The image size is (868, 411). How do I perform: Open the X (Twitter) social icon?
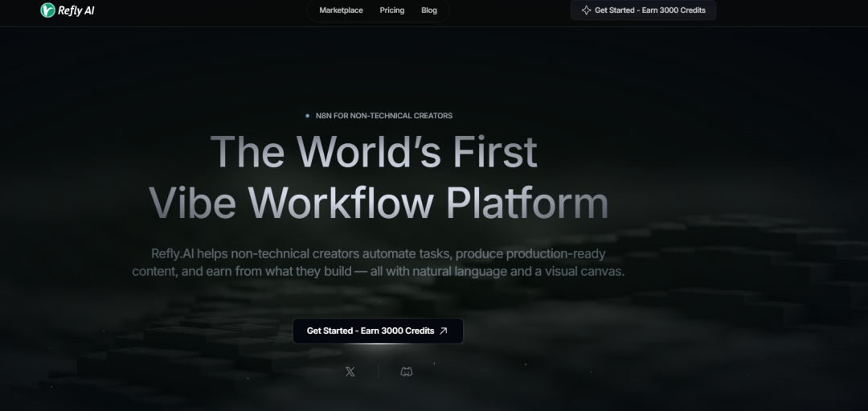coord(350,372)
